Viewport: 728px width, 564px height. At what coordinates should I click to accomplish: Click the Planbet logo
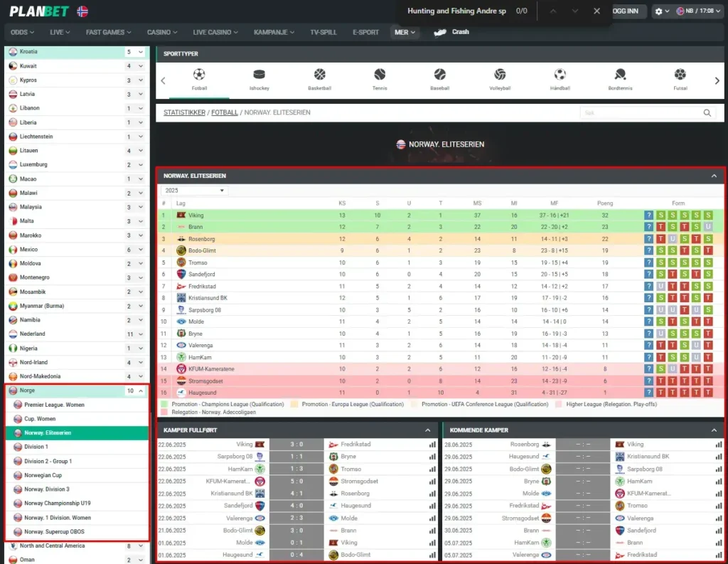39,11
